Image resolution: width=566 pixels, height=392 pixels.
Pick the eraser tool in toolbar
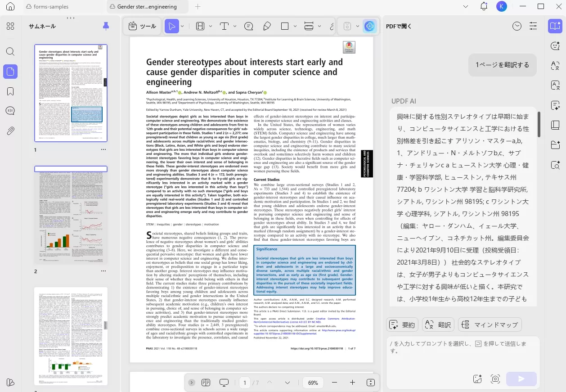pyautogui.click(x=267, y=27)
